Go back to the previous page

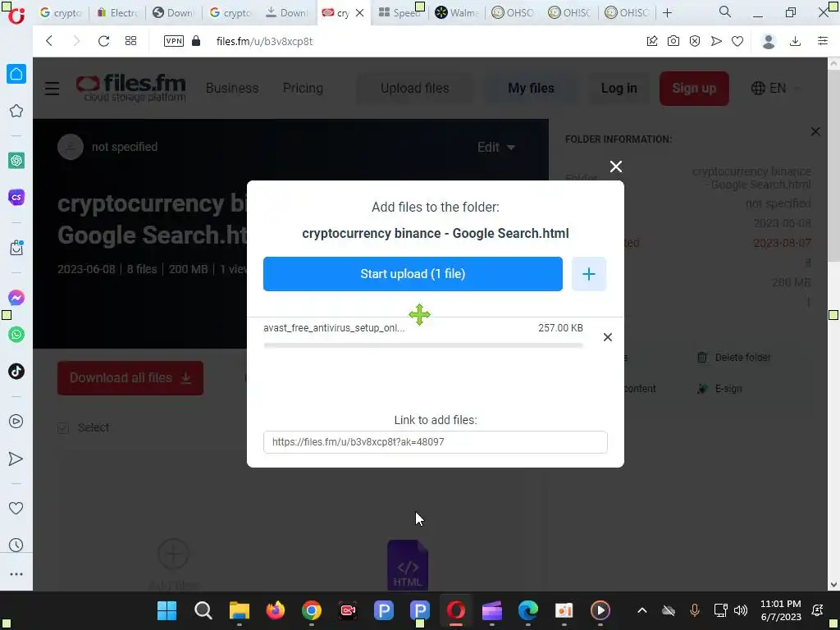click(x=49, y=41)
